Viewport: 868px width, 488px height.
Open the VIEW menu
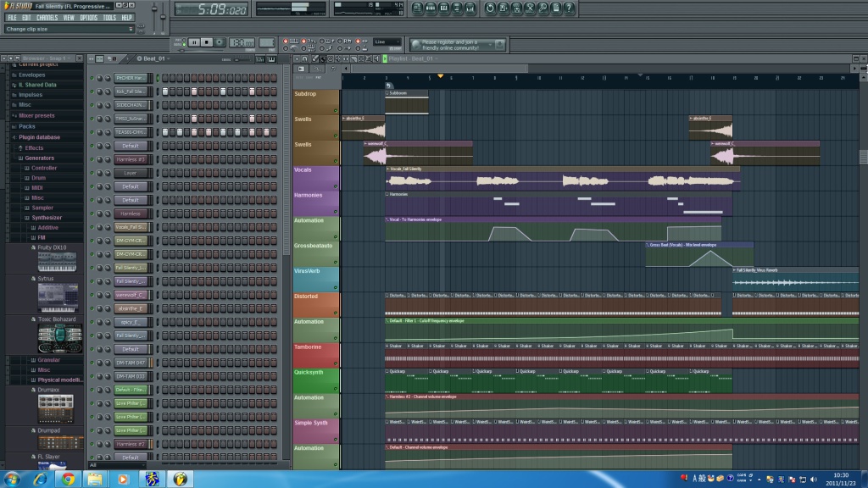click(69, 18)
